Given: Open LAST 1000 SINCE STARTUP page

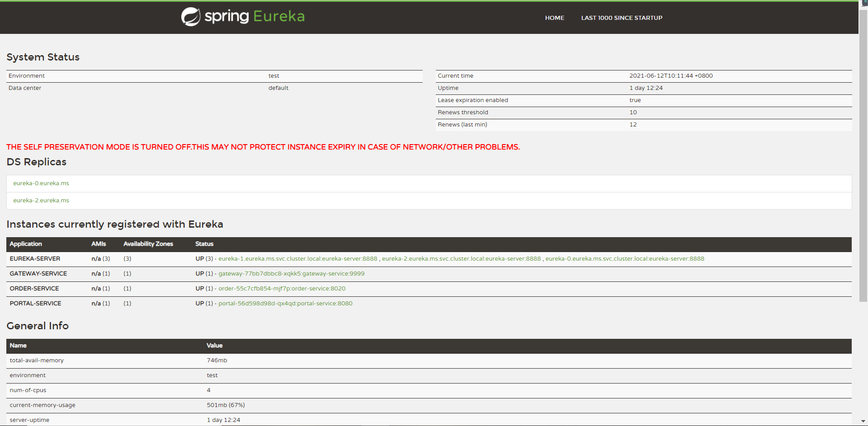Looking at the screenshot, I should (622, 18).
